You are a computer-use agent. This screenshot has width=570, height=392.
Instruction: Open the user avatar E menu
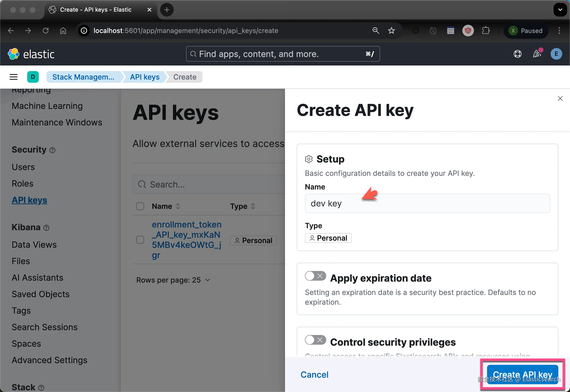[556, 54]
